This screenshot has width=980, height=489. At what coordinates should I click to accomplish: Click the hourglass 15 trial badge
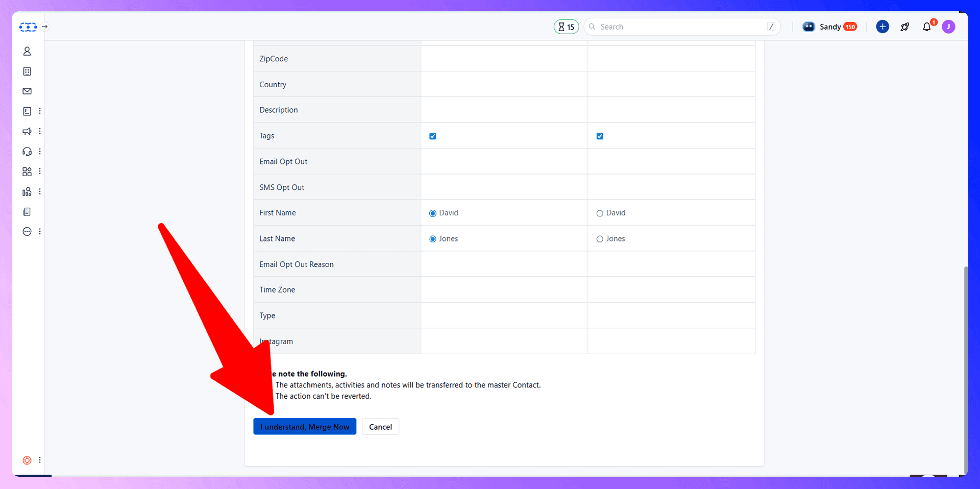[x=566, y=27]
